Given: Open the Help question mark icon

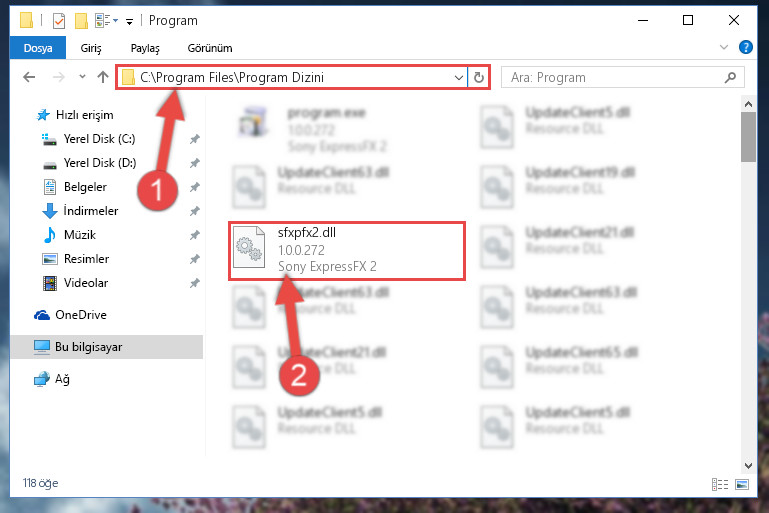Looking at the screenshot, I should 745,48.
